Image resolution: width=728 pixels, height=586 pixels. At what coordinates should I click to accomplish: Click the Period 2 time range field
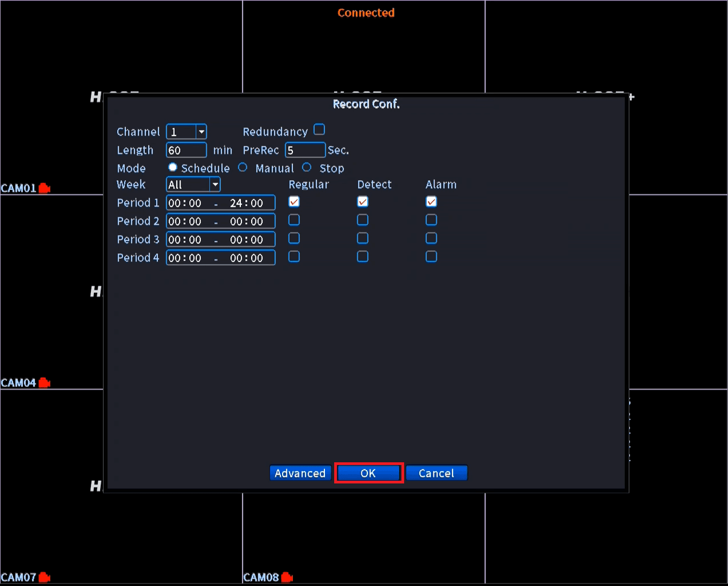coord(221,221)
